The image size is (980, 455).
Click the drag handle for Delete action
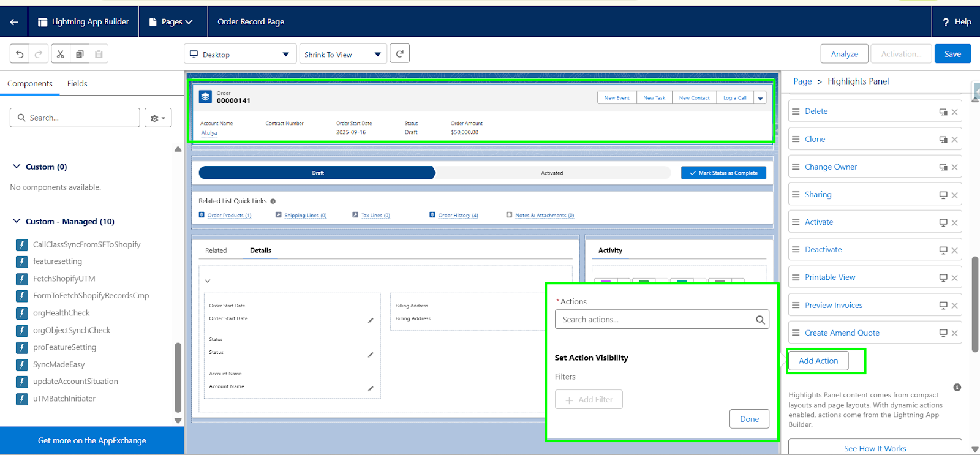point(796,111)
